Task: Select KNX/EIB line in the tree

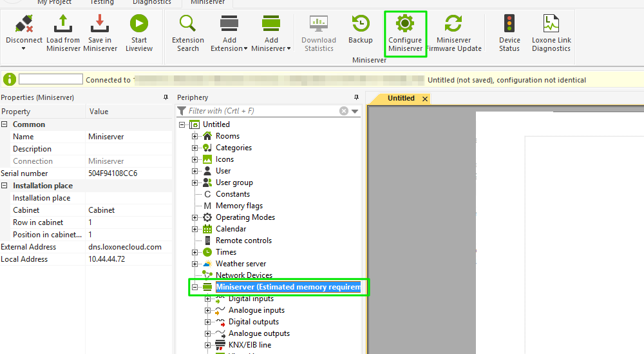Action: coord(250,345)
